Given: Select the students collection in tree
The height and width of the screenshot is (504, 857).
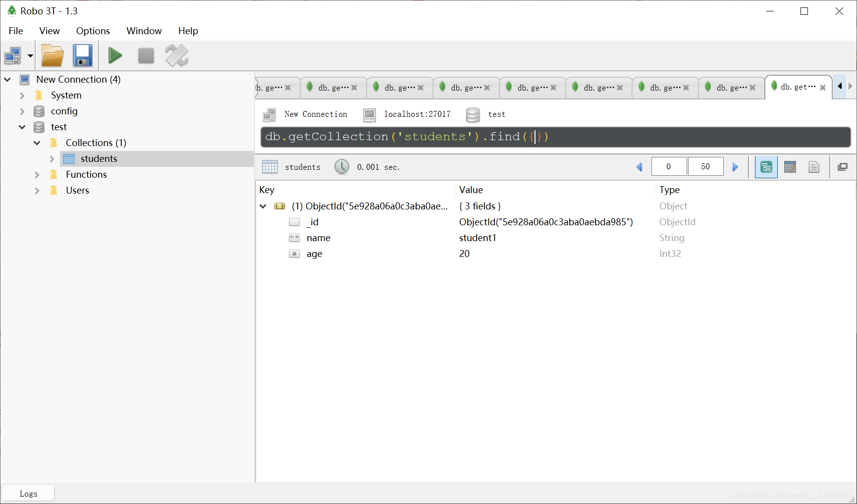Looking at the screenshot, I should tap(99, 158).
